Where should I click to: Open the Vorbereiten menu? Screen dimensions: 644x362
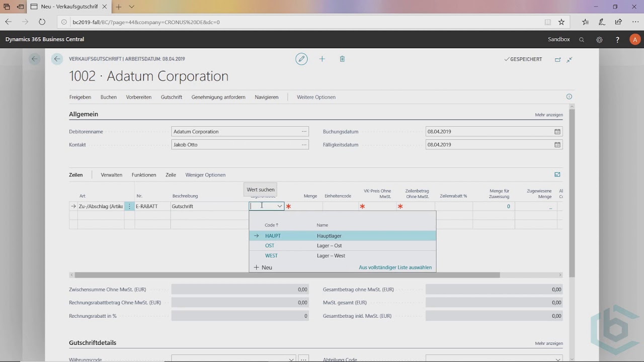tap(139, 97)
